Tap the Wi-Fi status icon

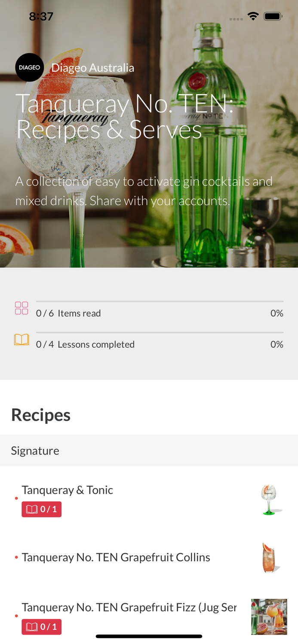(x=253, y=16)
